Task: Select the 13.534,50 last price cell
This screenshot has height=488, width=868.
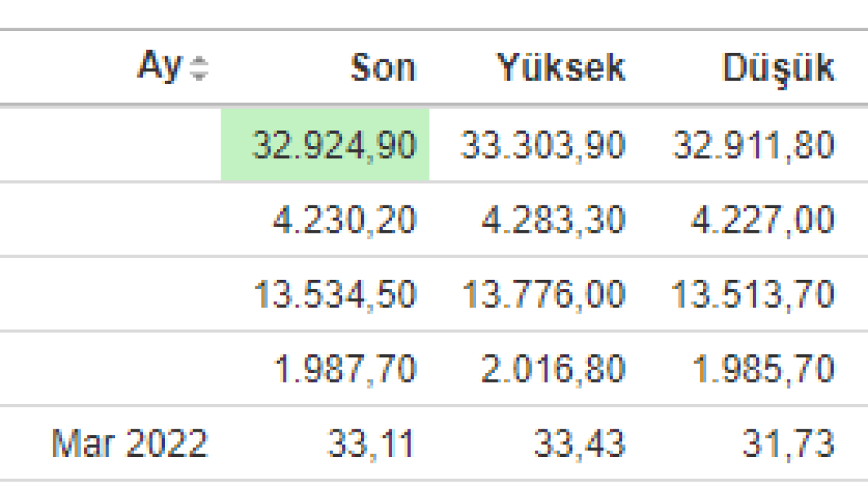Action: (x=335, y=296)
